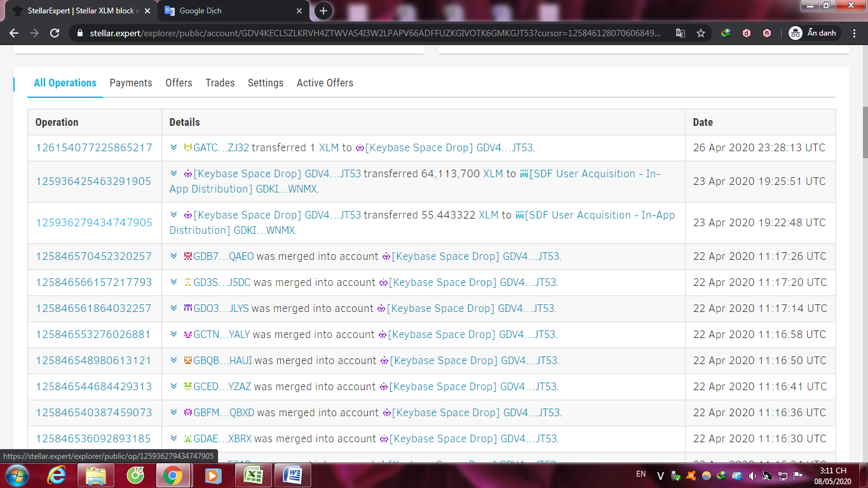
Task: Open the Chrome three-dot menu
Action: pyautogui.click(x=854, y=33)
